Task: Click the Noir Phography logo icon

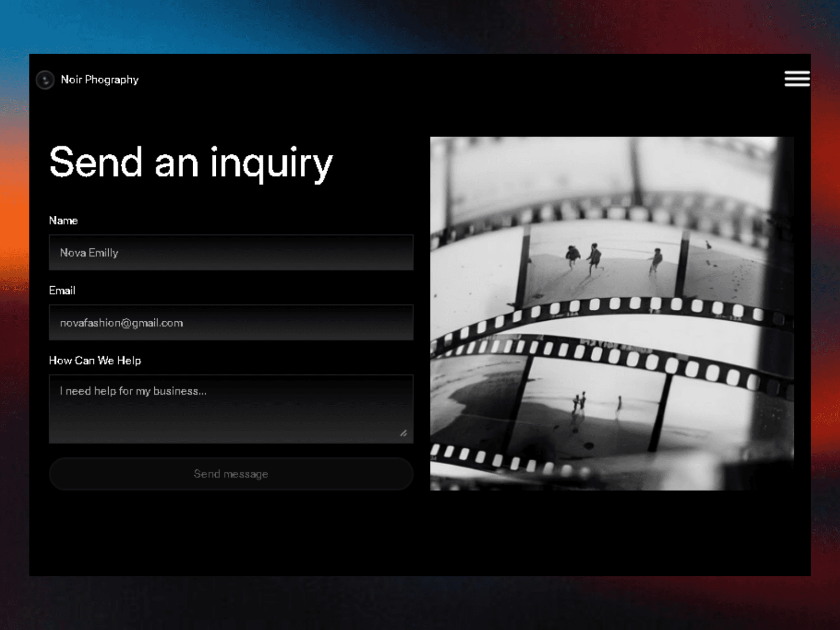Action: [x=45, y=80]
